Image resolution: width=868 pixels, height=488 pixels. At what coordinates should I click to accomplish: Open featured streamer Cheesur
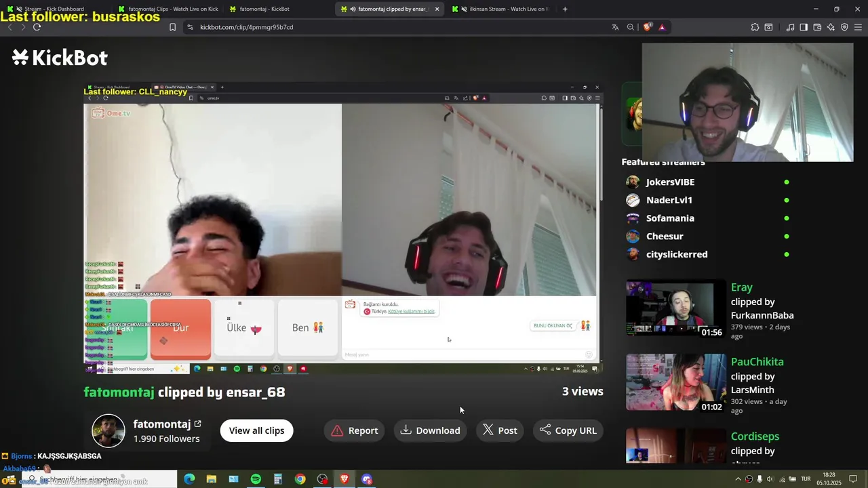pyautogui.click(x=665, y=237)
